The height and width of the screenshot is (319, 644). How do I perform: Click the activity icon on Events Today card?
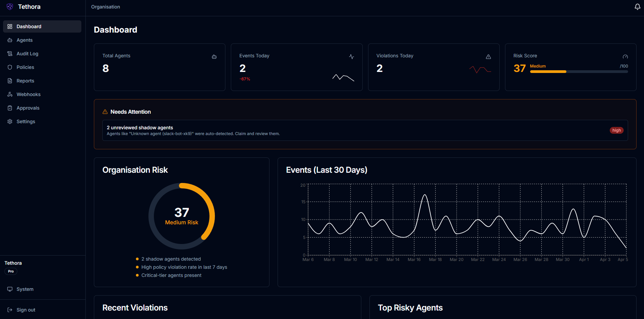point(351,57)
